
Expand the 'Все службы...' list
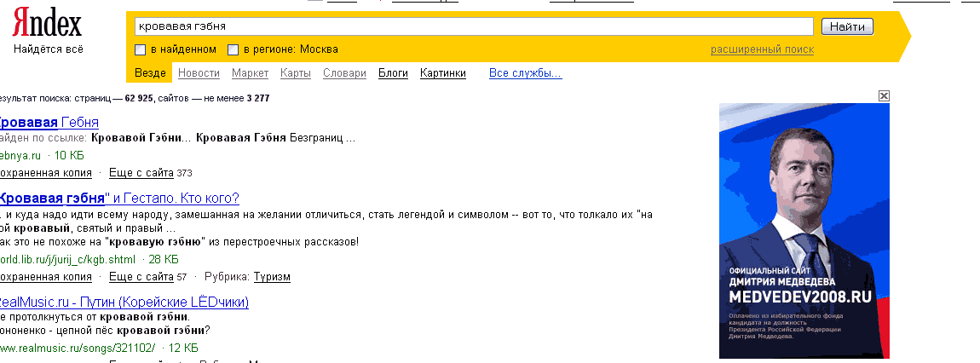(x=525, y=73)
